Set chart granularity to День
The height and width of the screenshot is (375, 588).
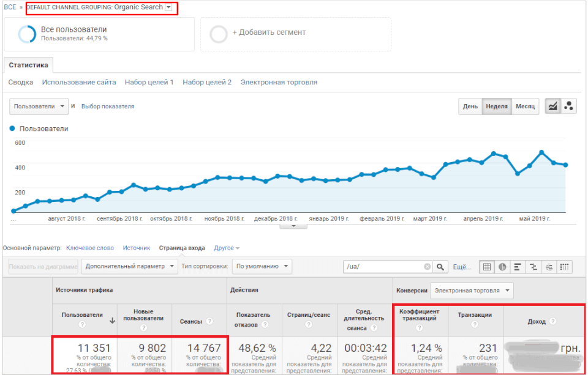click(470, 106)
